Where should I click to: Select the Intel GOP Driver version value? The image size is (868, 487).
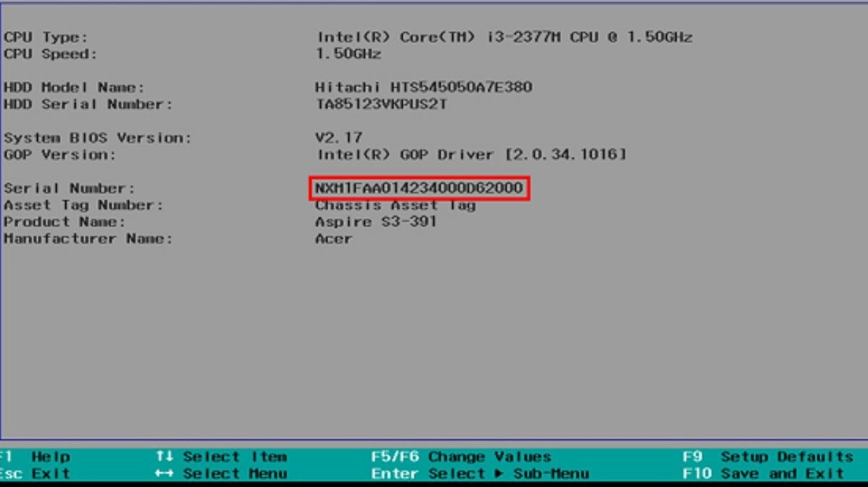click(471, 155)
